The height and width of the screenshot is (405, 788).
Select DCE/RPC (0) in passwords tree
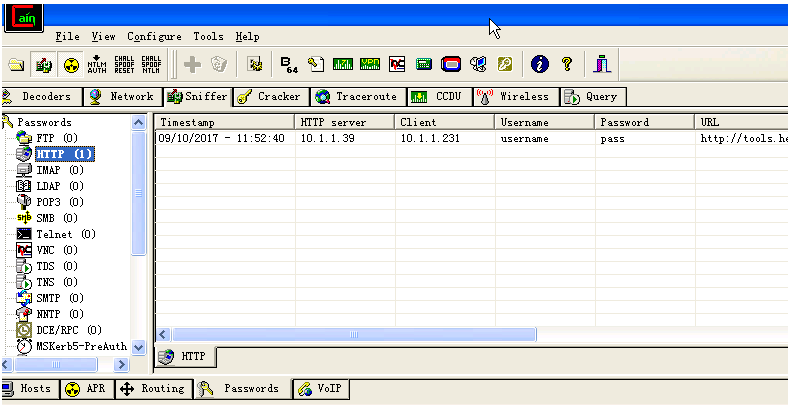(x=69, y=330)
